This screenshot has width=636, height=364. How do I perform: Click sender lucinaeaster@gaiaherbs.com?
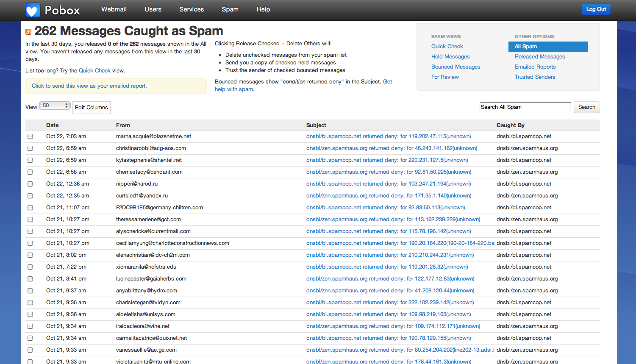(x=151, y=279)
